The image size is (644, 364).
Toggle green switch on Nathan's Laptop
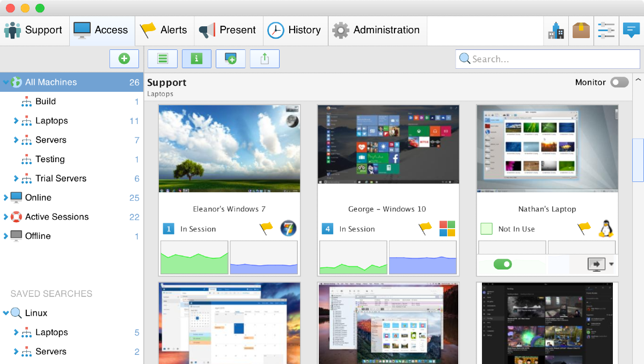coord(502,264)
